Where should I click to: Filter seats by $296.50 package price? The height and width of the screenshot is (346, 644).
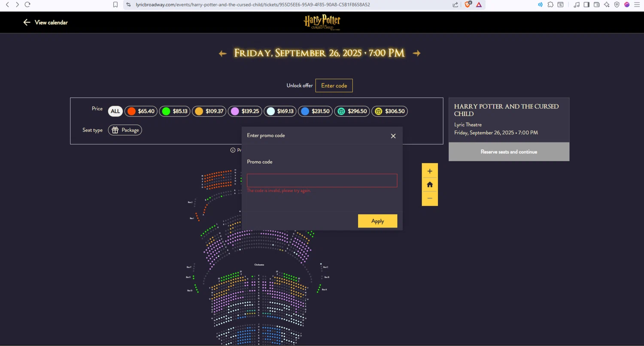tap(352, 111)
